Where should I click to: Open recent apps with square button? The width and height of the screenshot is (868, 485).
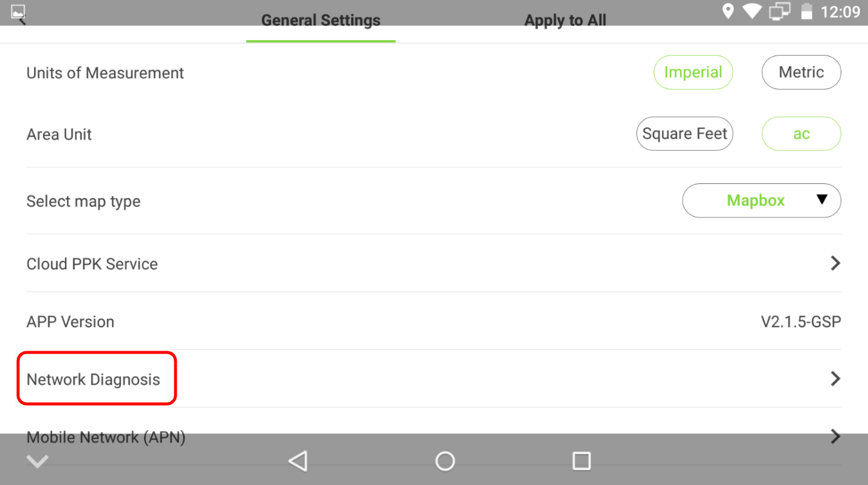581,461
